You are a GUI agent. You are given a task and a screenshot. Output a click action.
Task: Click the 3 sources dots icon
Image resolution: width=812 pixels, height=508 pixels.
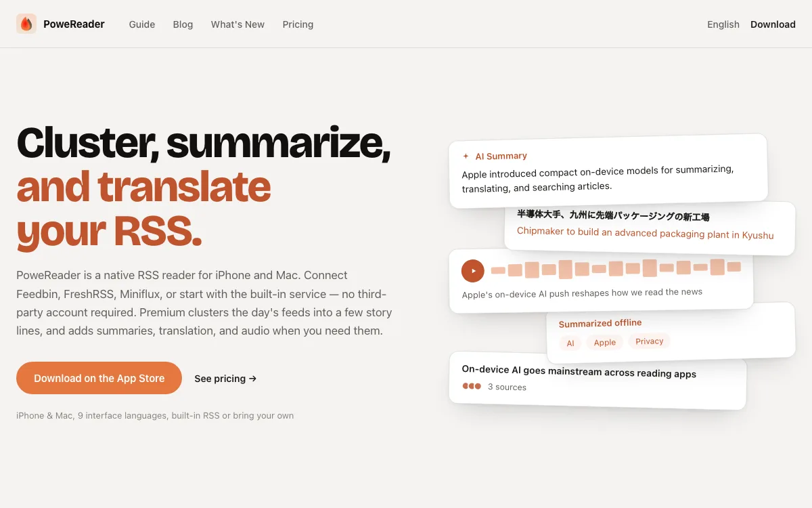[472, 386]
